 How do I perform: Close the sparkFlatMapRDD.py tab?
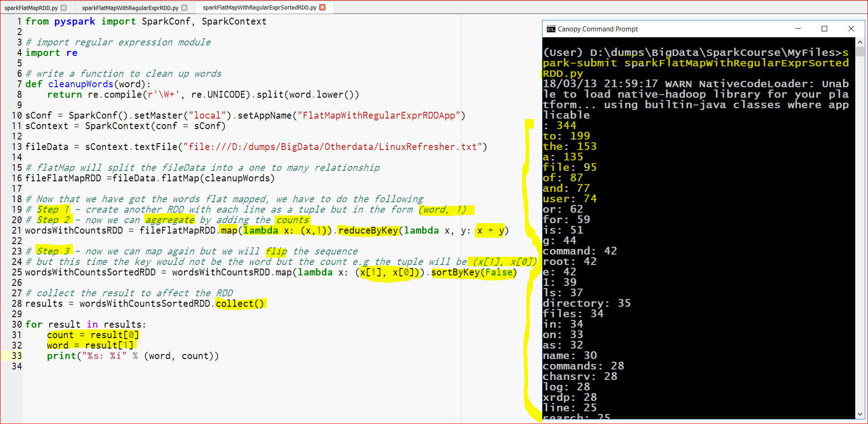pos(64,8)
